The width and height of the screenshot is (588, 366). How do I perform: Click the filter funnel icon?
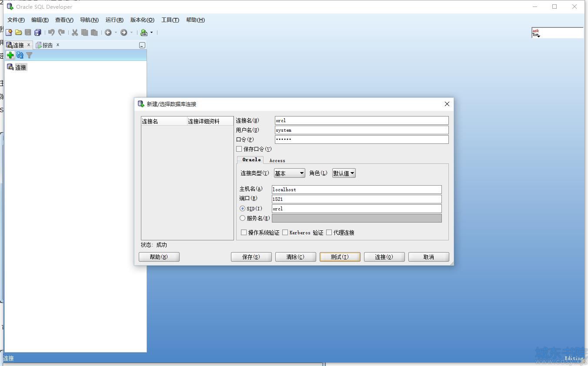pos(29,55)
